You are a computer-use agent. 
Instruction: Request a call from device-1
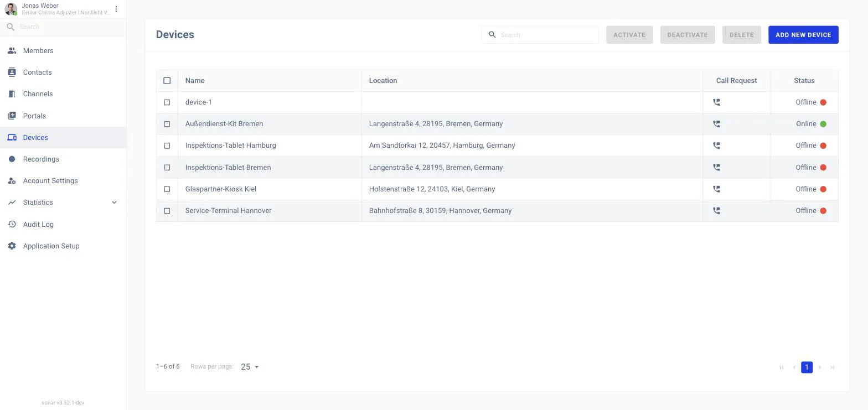pyautogui.click(x=716, y=102)
